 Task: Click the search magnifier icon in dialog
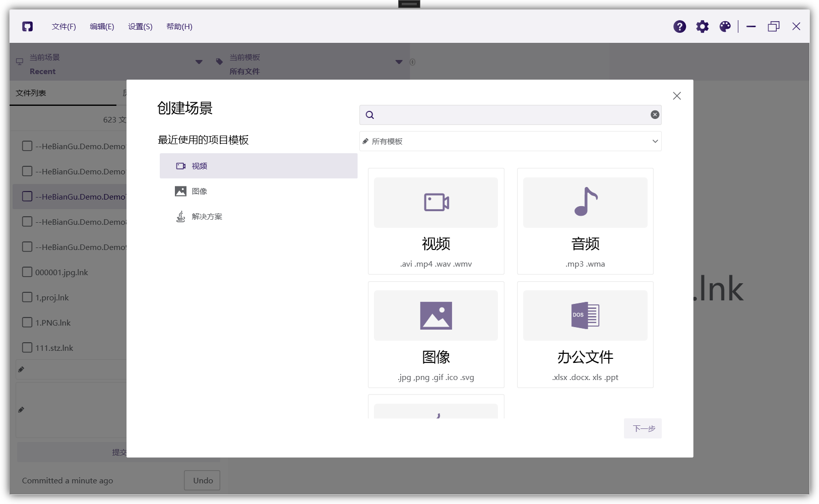(x=370, y=115)
